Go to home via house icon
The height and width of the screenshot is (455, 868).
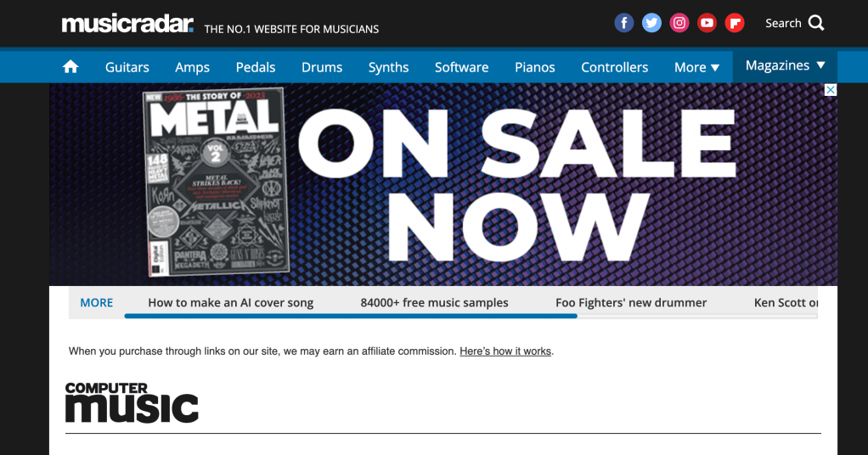[70, 67]
